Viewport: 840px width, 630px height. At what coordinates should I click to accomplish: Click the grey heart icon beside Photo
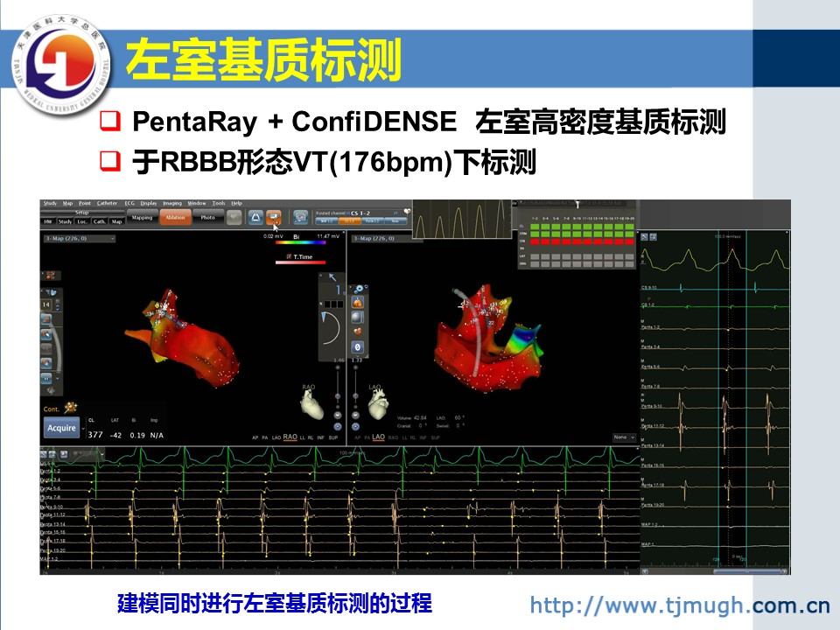click(x=234, y=217)
